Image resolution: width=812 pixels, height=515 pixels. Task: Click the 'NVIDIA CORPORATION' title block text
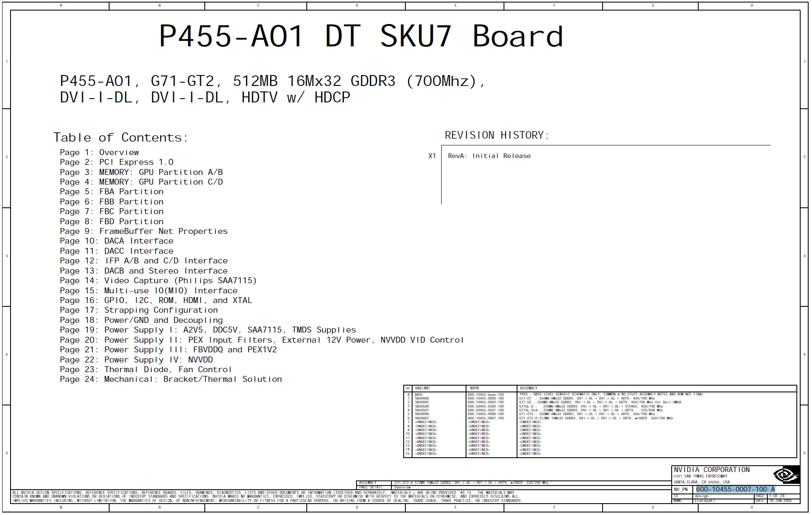tap(712, 470)
